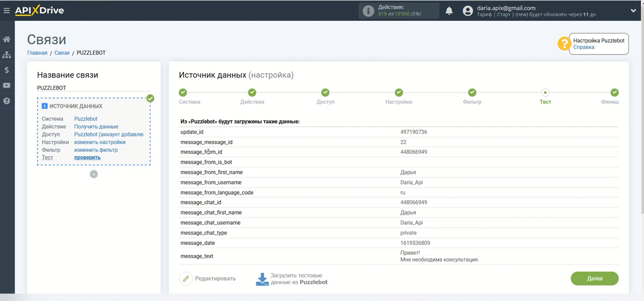Viewport: 644px width, 301px height.
Task: Click the user avatar icon
Action: pos(468,11)
